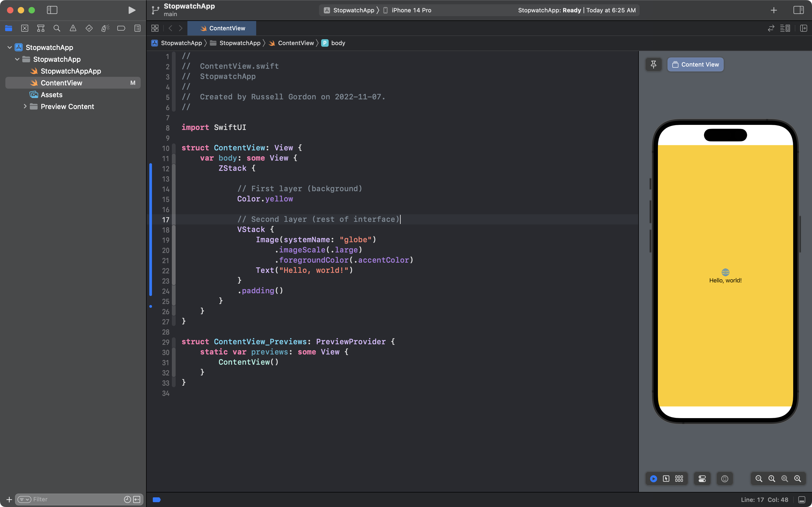
Task: Toggle the left navigator sidebar
Action: (52, 10)
